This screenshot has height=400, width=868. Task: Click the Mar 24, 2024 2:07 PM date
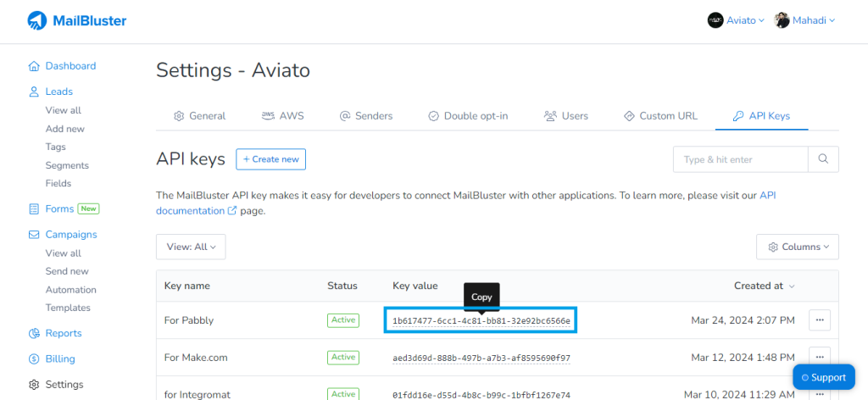(x=743, y=320)
